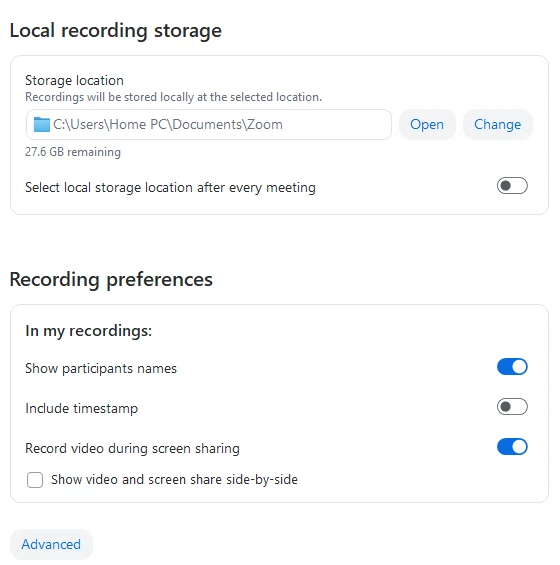Turn off Record video during screen sharing
Image resolution: width=560 pixels, height=565 pixels.
click(512, 447)
